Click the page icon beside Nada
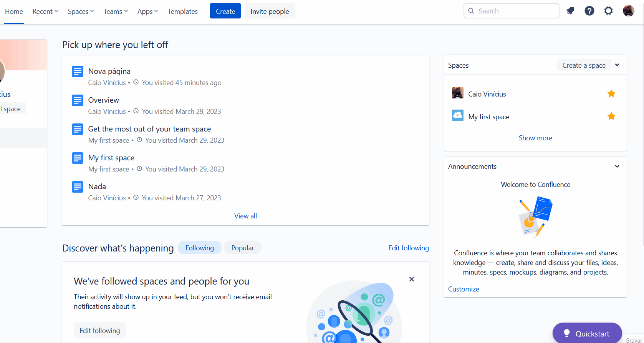This screenshot has width=644, height=343. pyautogui.click(x=78, y=187)
